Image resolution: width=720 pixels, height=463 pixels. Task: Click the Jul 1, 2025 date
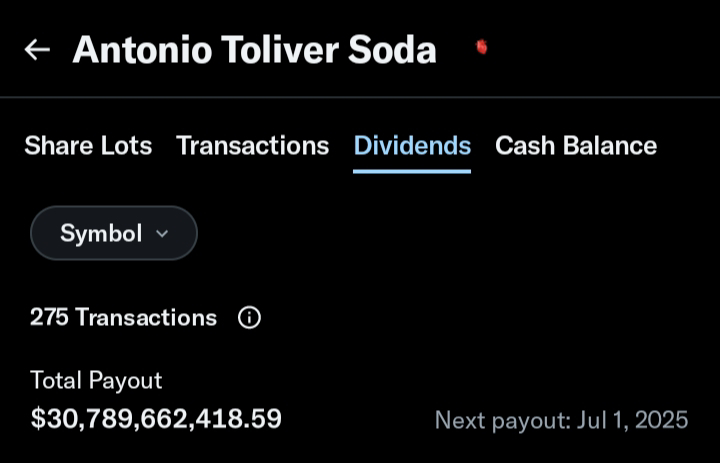click(x=632, y=420)
